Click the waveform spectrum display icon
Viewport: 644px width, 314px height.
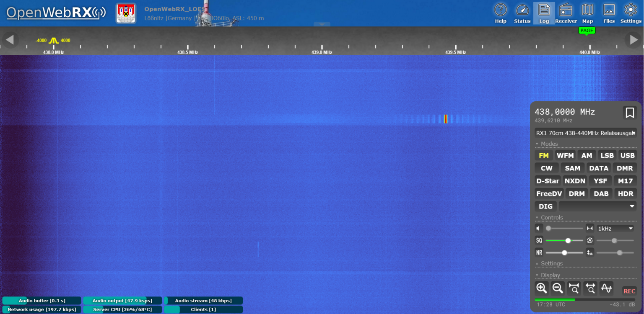click(606, 288)
